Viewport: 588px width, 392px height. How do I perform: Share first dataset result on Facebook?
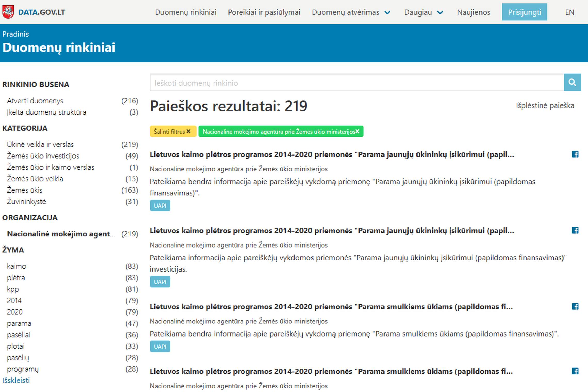[x=575, y=154]
